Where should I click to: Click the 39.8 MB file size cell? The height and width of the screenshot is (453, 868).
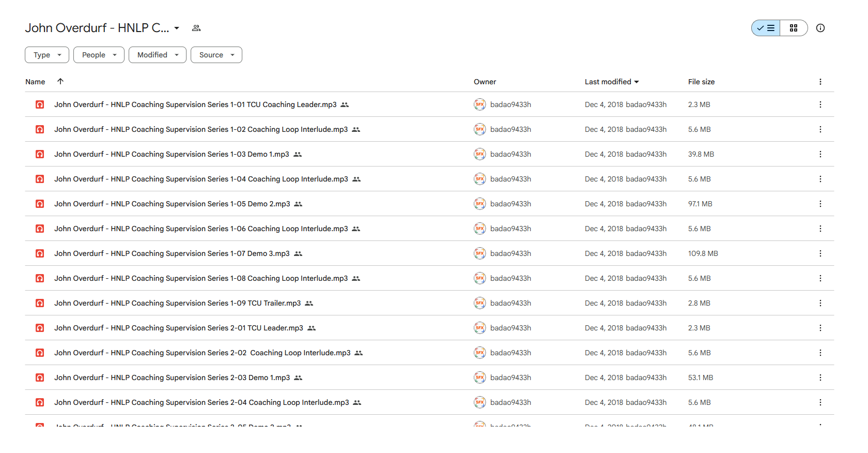(701, 154)
